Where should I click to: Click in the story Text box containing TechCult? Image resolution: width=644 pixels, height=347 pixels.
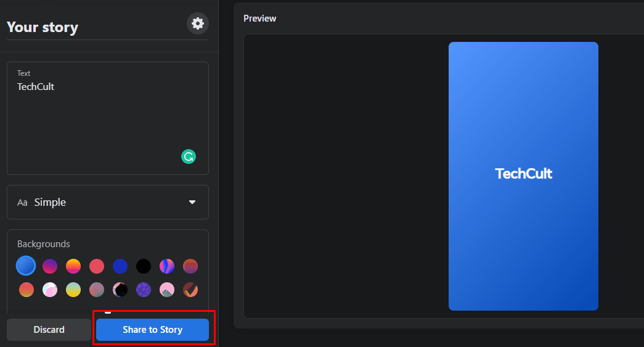108,118
